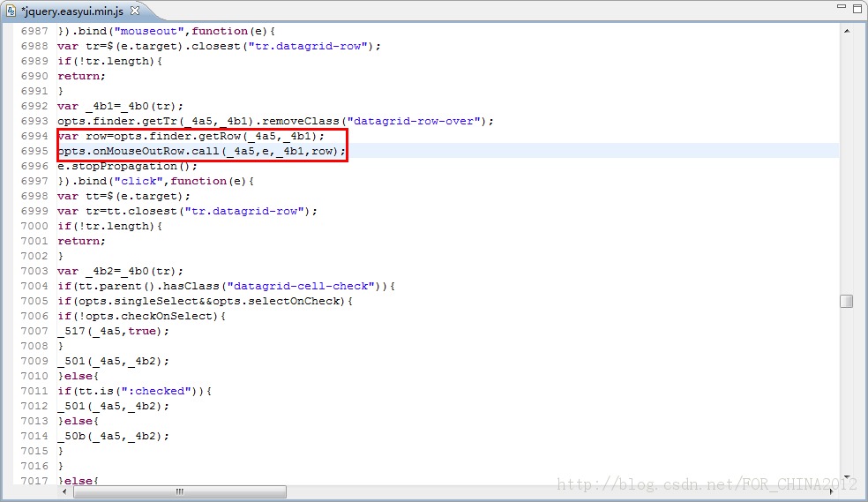This screenshot has height=502, width=868.
Task: Click if(!tr.length){ on line 6989
Action: [109, 61]
